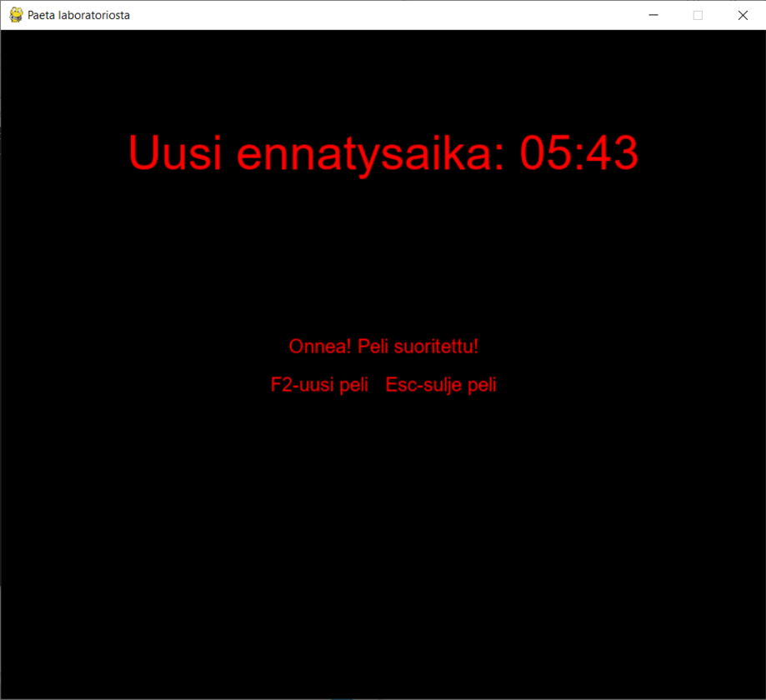Click the '05' minutes in record time

point(548,153)
